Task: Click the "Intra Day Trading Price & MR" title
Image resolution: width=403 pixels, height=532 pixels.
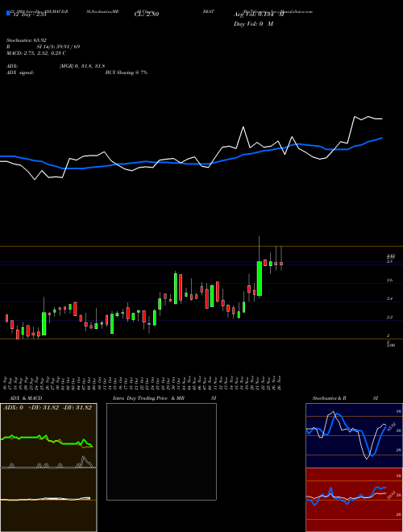Action: (x=148, y=398)
